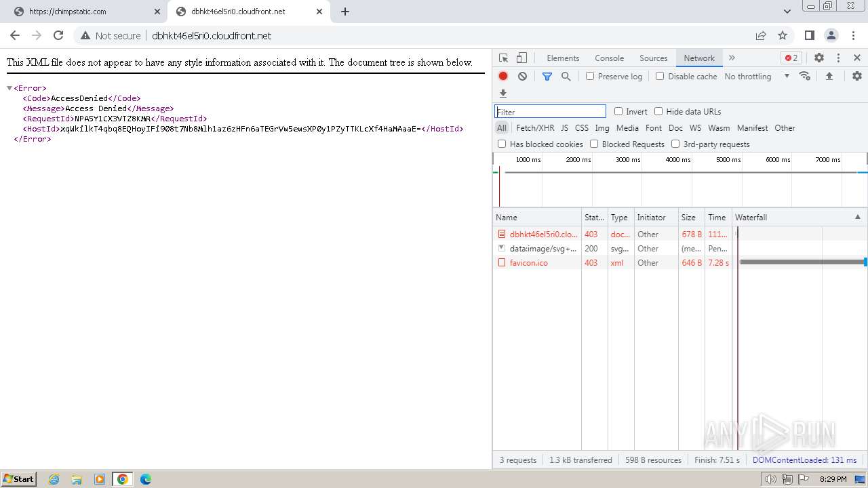This screenshot has height=488, width=868.
Task: Click the network Filter text field
Action: [550, 112]
